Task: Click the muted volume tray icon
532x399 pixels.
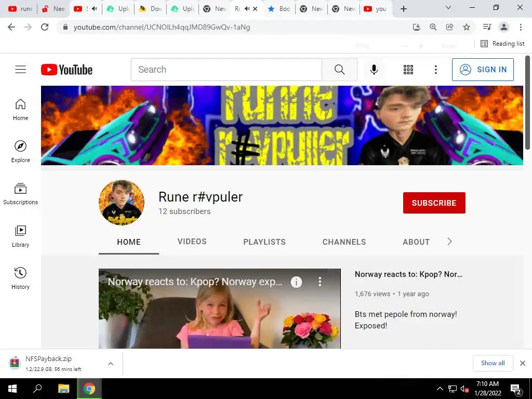Action: pyautogui.click(x=464, y=389)
